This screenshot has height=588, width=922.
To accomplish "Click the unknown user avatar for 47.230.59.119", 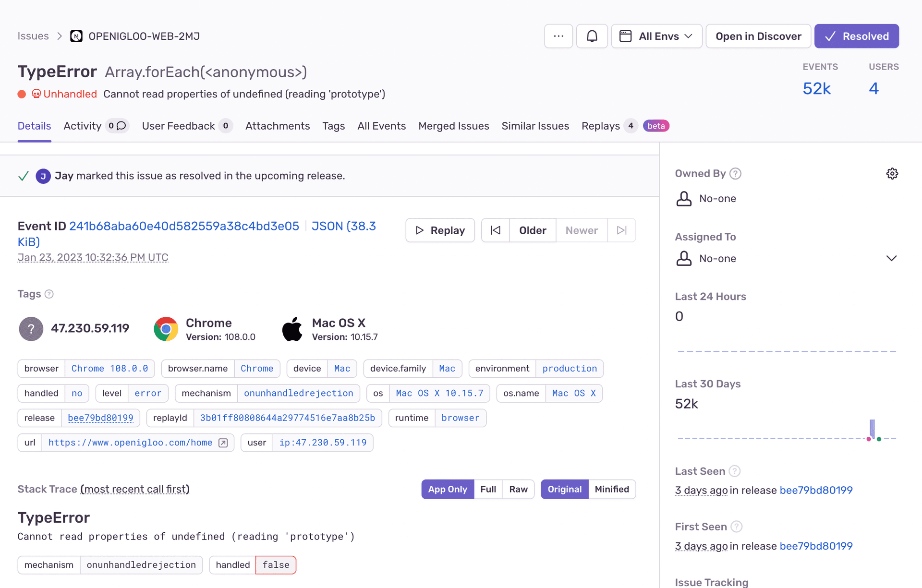I will (x=31, y=329).
